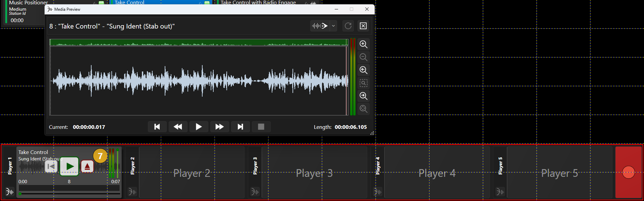Expand the dropdown arrow beside the waveform send button
This screenshot has width=644, height=201.
[x=333, y=26]
